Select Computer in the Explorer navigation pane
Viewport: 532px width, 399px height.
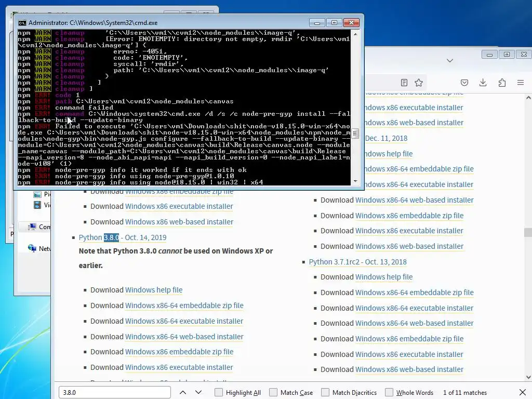[40, 227]
